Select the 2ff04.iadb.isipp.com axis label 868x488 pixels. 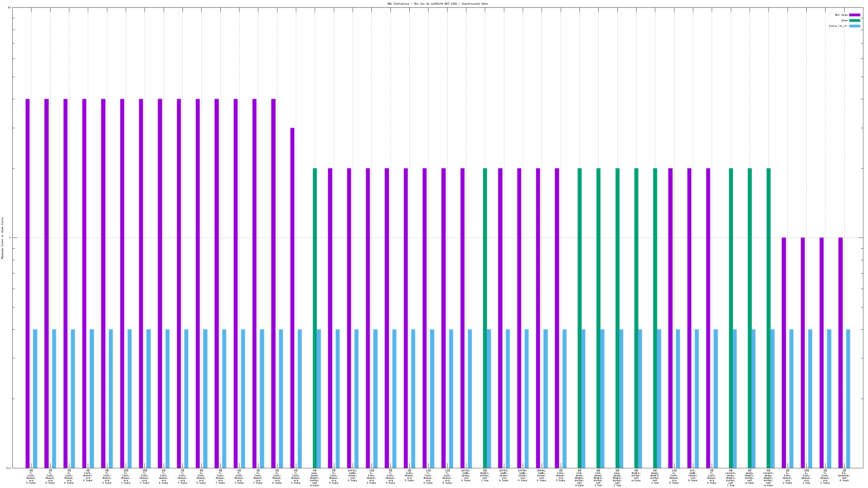(x=523, y=475)
